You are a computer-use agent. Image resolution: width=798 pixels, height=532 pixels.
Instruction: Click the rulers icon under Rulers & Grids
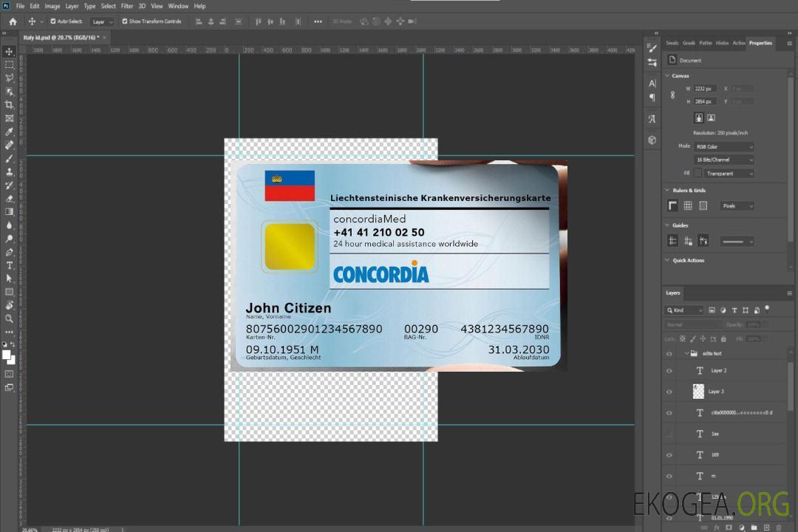tap(672, 205)
